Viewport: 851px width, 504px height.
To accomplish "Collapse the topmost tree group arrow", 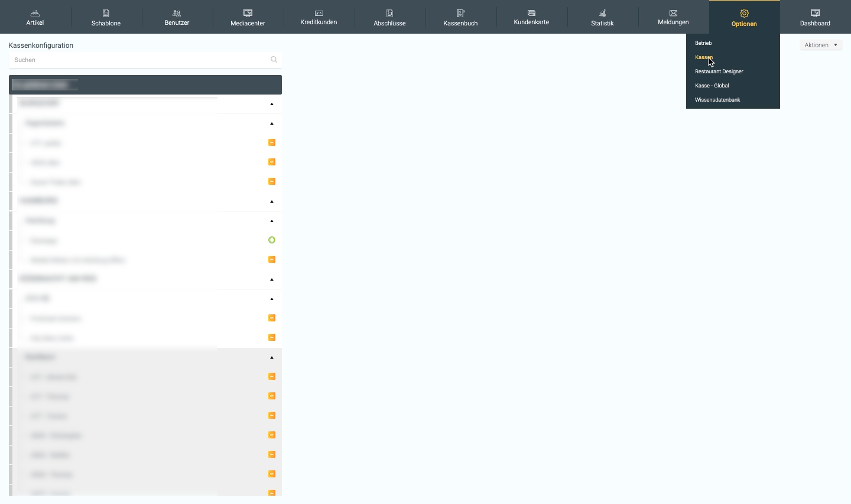I will [x=272, y=104].
